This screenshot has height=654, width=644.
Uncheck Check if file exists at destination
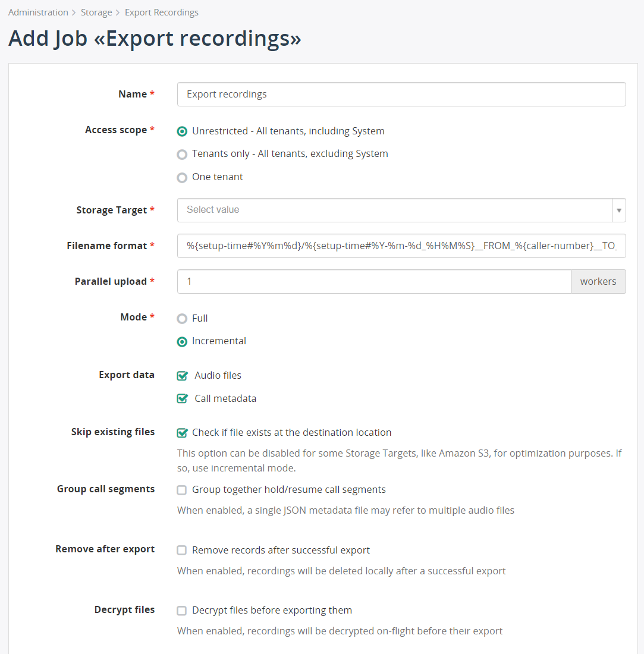click(183, 433)
